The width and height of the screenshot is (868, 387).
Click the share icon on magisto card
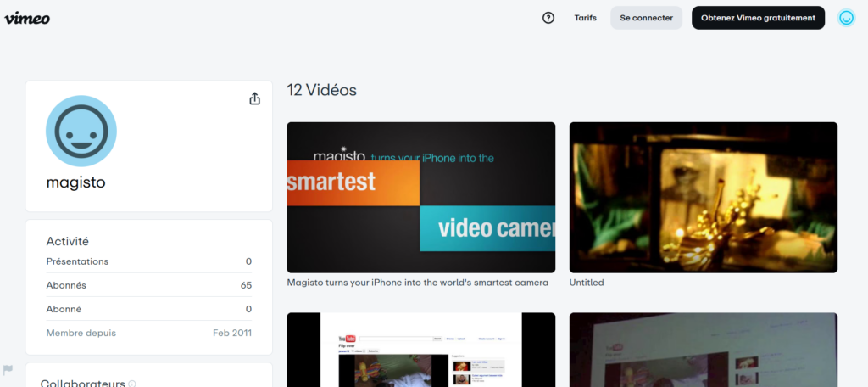click(254, 98)
